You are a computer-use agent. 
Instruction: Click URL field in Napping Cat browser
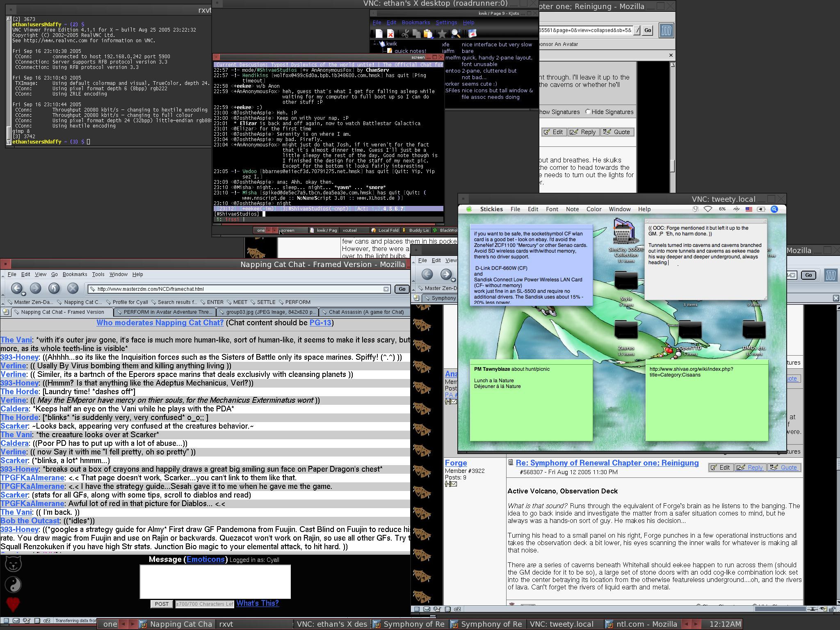click(x=239, y=289)
